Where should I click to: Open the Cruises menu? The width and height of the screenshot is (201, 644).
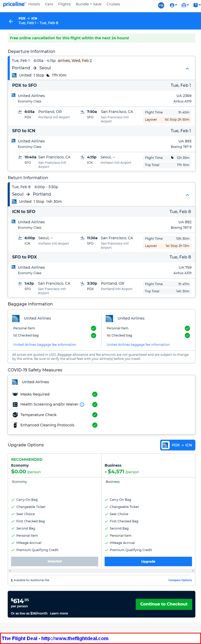click(x=113, y=4)
